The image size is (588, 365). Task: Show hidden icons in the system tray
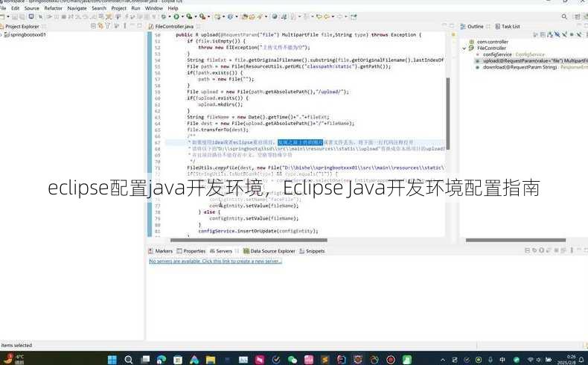[443, 359]
